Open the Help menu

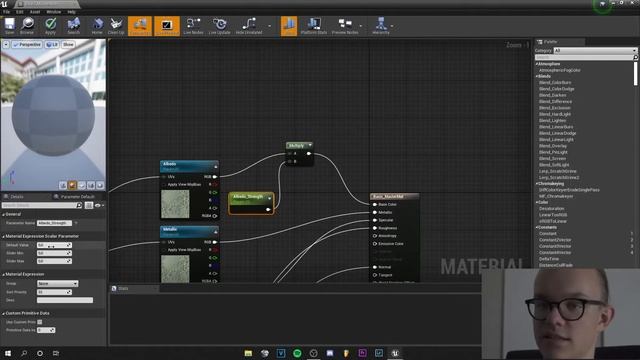coord(71,12)
